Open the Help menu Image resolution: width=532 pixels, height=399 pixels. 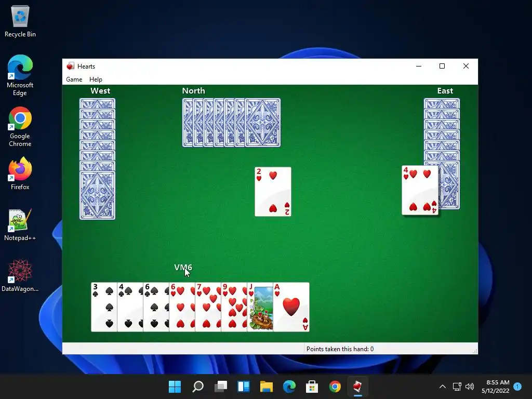(x=96, y=79)
